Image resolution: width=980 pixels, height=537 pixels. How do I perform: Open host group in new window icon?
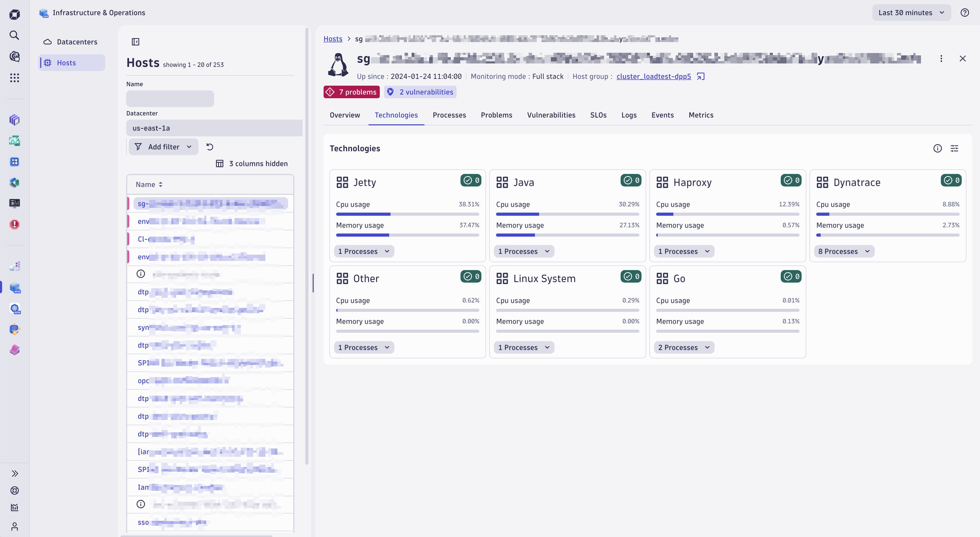701,77
